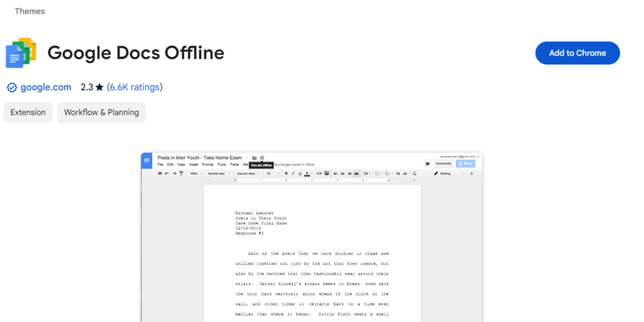Screen dimensions: 644x322
Task: Open the Themes tab
Action: [30, 11]
